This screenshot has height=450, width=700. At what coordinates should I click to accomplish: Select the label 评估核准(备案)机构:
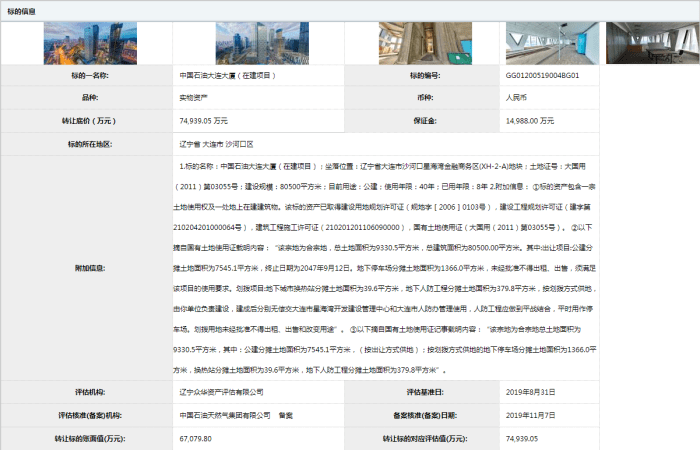point(90,415)
